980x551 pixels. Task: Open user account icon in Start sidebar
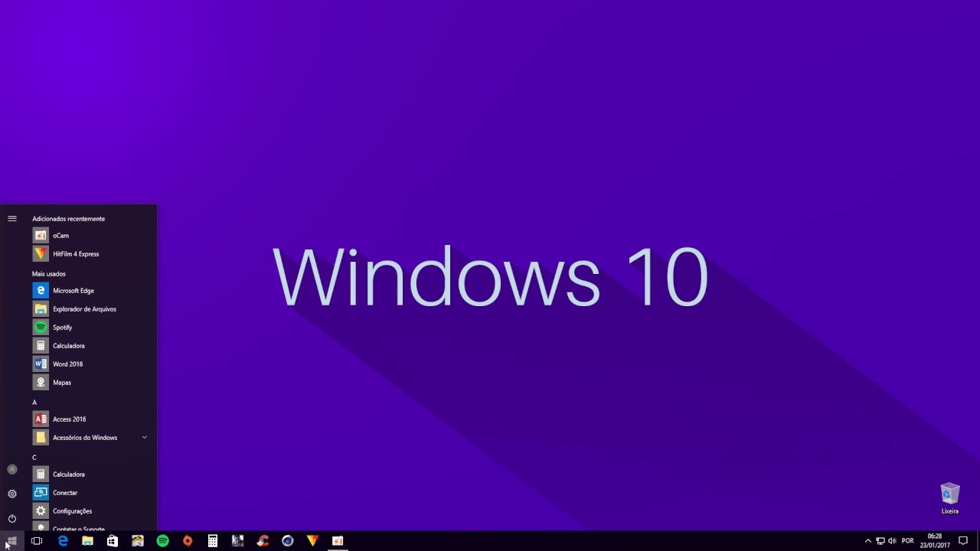coord(12,469)
